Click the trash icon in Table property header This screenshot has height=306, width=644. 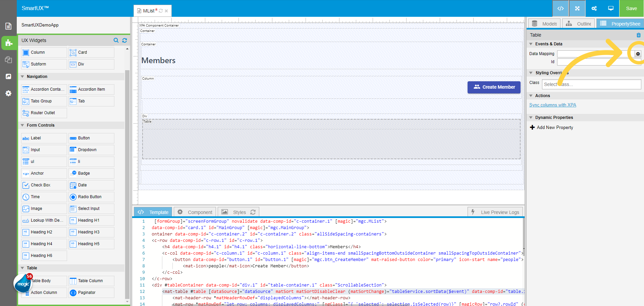coord(639,35)
